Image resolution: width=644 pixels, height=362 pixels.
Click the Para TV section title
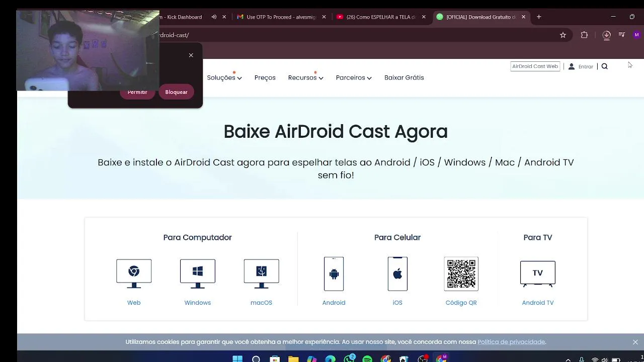pyautogui.click(x=538, y=237)
